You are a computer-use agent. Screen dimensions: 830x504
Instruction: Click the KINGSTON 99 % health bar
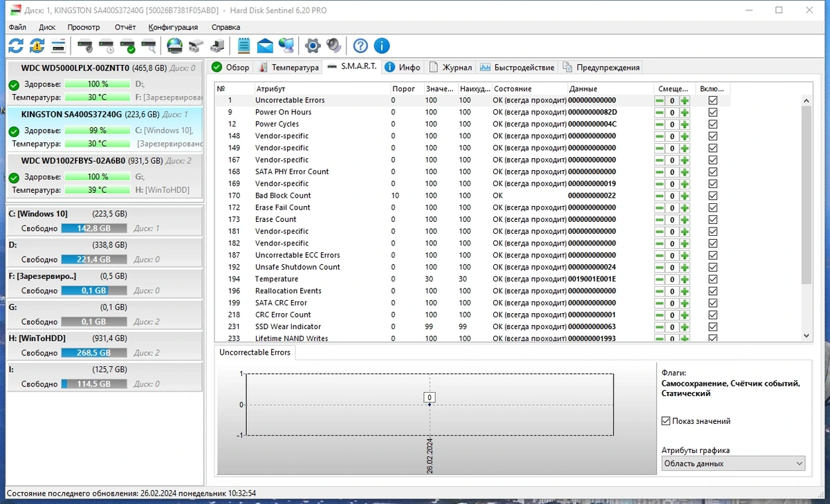tap(98, 131)
